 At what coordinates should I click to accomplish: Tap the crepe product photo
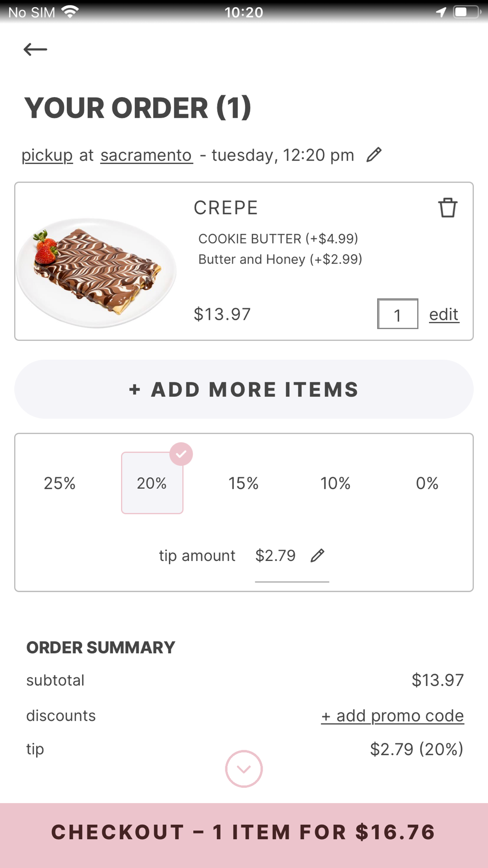pyautogui.click(x=97, y=271)
